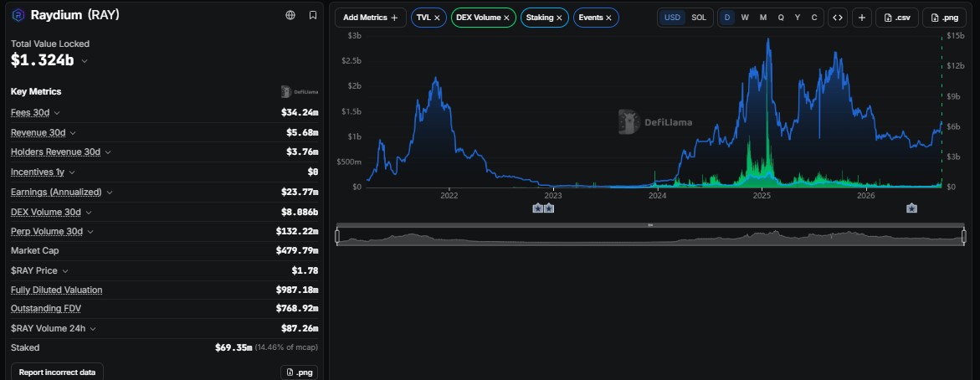Image resolution: width=980 pixels, height=380 pixels.
Task: Bookmark Raydium with the bookmark icon
Action: pos(312,15)
